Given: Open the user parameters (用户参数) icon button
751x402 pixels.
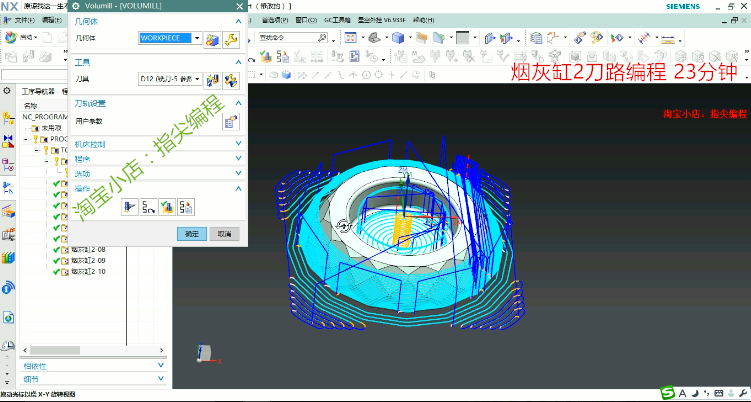Looking at the screenshot, I should [x=231, y=122].
